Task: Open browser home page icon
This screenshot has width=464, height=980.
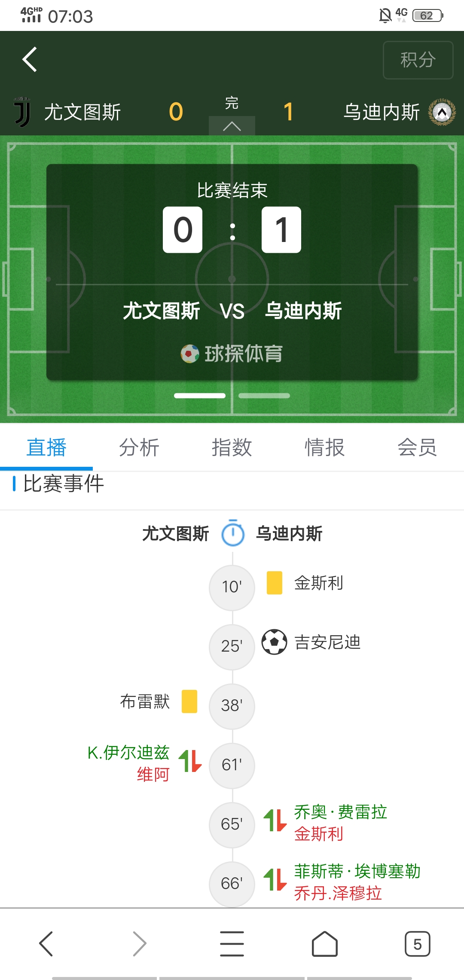Action: point(324,944)
